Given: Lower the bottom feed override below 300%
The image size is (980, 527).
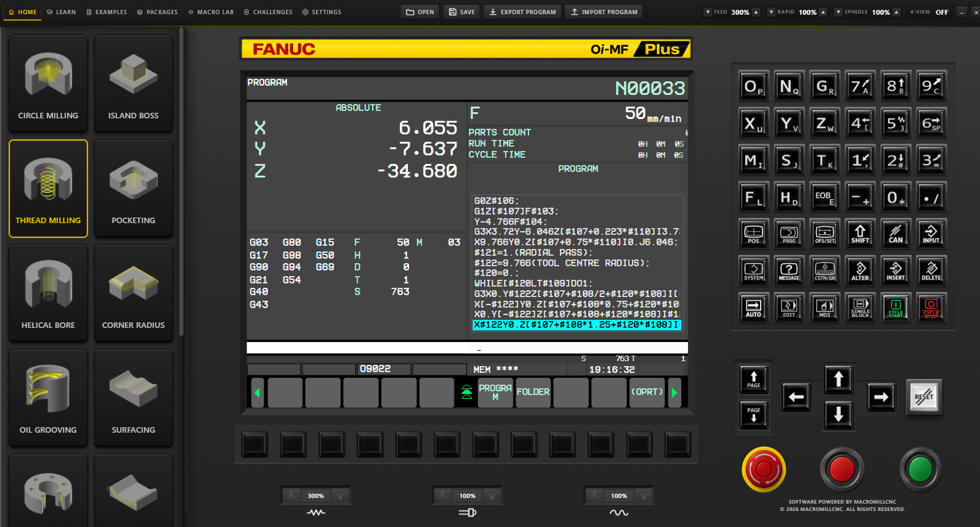Looking at the screenshot, I should point(340,496).
